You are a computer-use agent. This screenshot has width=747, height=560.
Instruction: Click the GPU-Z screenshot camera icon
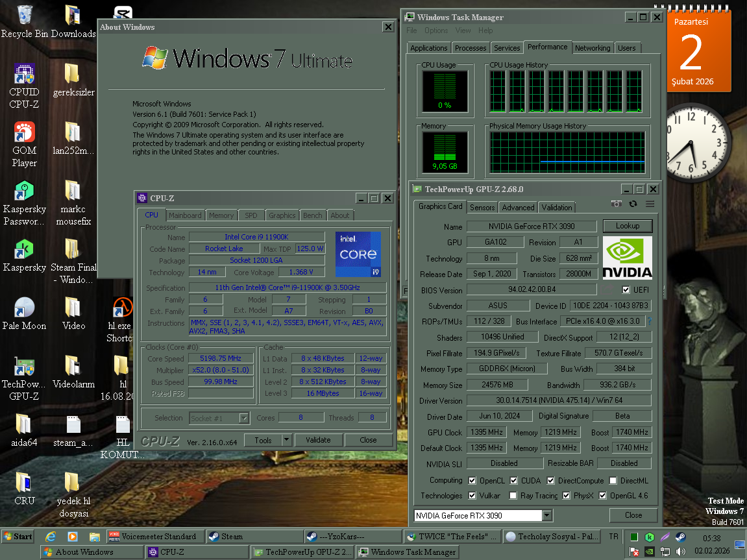[616, 204]
